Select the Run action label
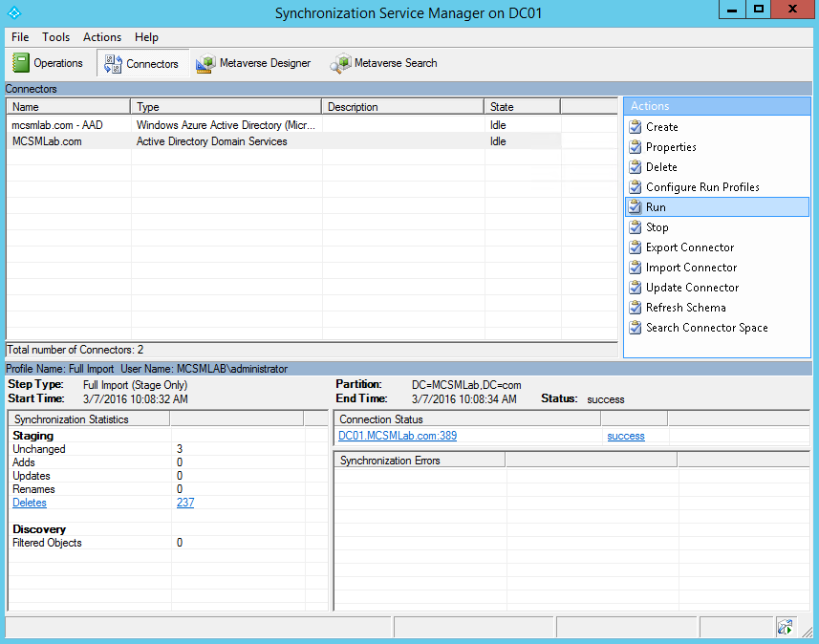 pyautogui.click(x=656, y=206)
